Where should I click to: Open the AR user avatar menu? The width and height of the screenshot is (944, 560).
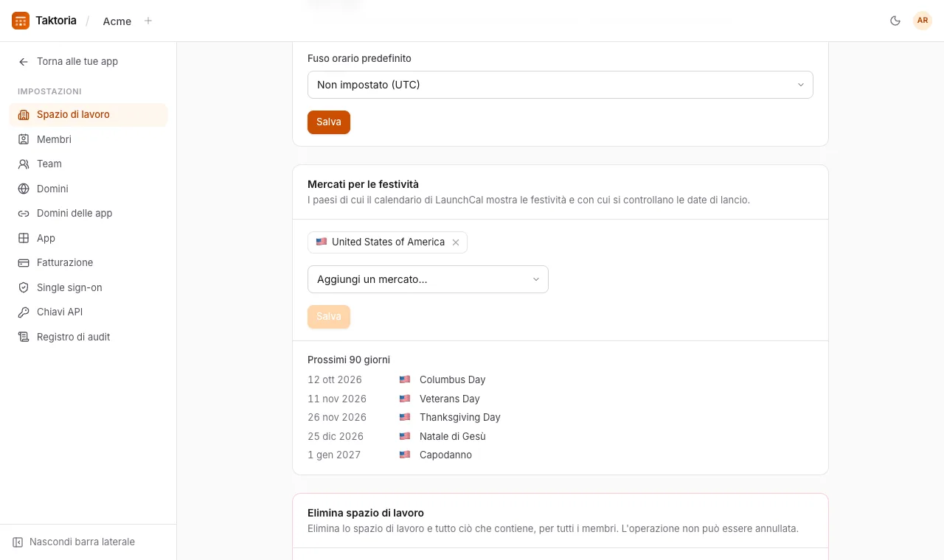point(923,21)
